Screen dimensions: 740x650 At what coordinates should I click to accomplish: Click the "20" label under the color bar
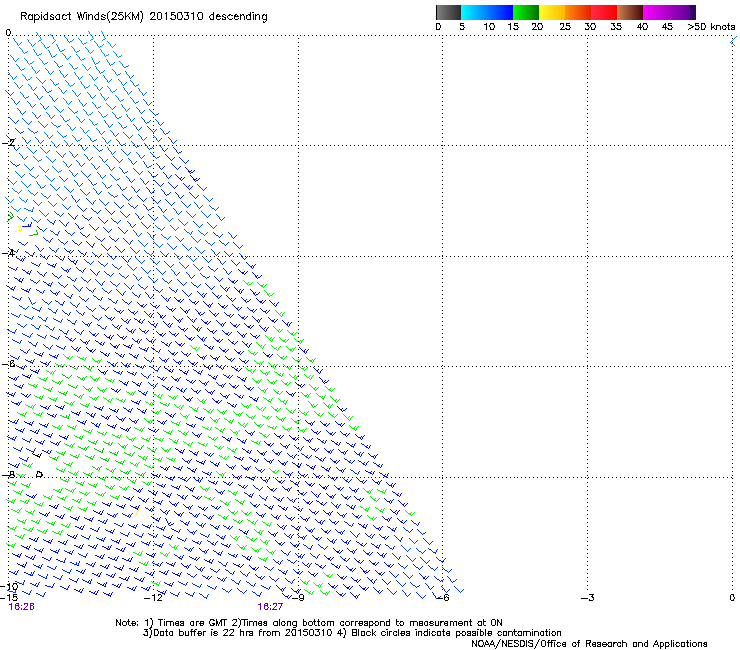pos(537,27)
